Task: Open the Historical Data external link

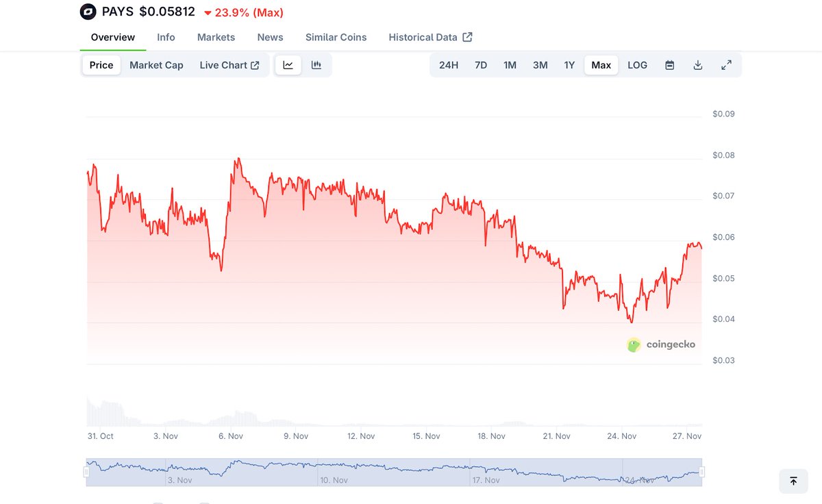Action: pyautogui.click(x=430, y=37)
